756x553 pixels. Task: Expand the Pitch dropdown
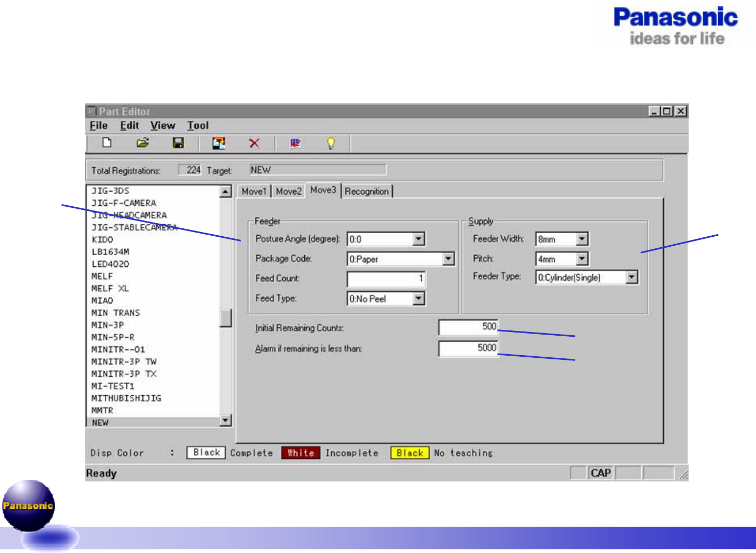[x=582, y=259]
